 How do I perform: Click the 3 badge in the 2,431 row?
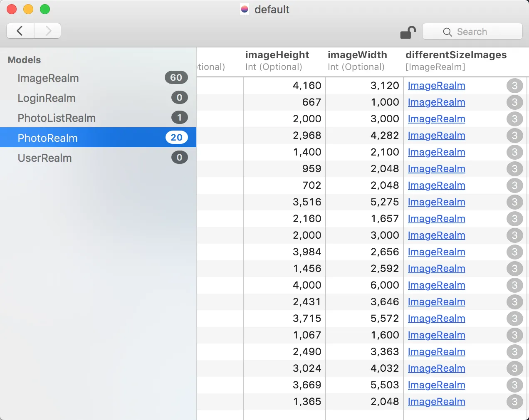point(514,302)
